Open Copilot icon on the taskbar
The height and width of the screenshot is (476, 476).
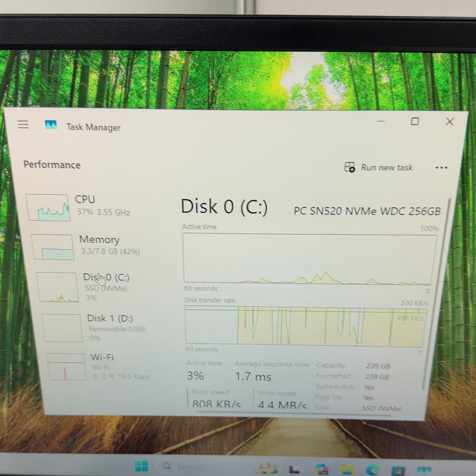click(322, 469)
